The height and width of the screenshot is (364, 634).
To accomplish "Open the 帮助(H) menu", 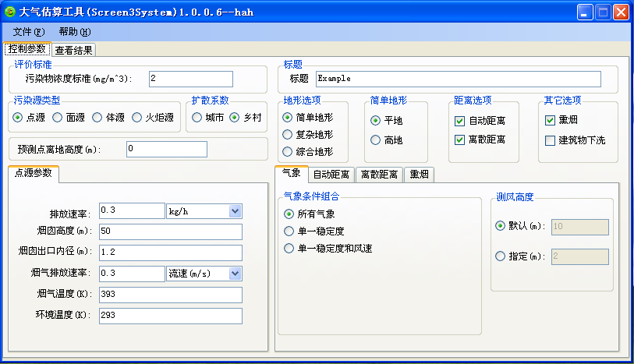I will 75,31.
